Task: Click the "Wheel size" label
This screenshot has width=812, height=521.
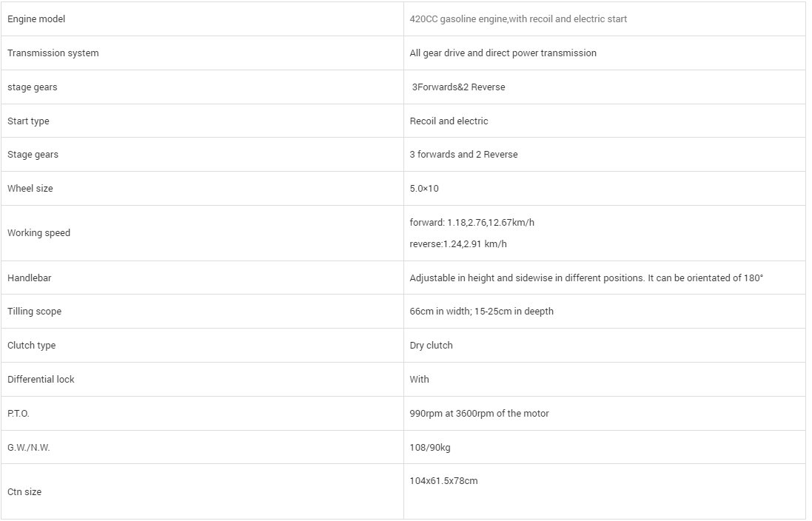Action: 30,189
